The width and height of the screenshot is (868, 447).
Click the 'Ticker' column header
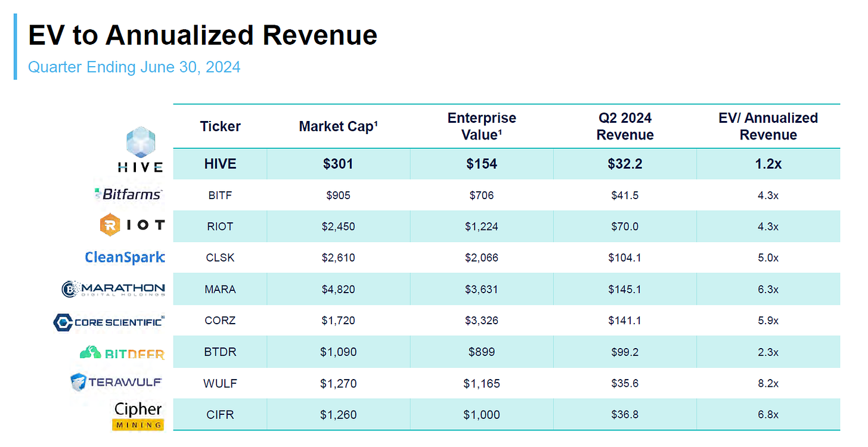(x=220, y=126)
